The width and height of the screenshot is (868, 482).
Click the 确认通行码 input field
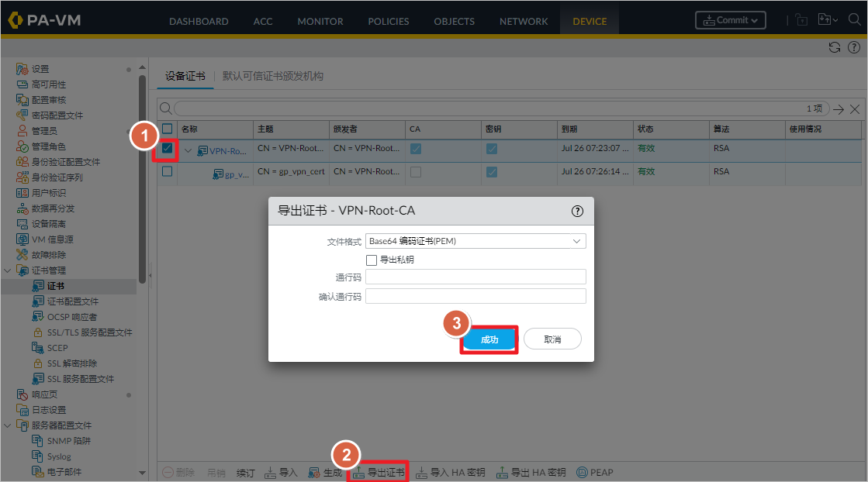(475, 296)
